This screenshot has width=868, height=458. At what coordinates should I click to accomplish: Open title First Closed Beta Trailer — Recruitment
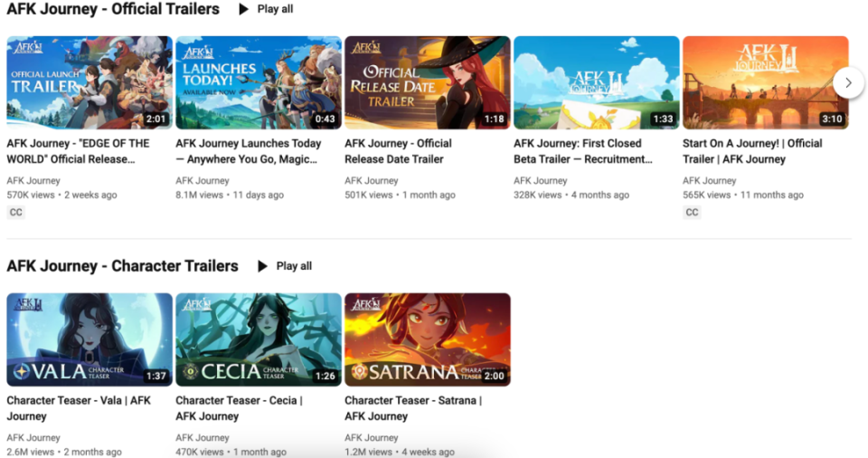click(583, 151)
